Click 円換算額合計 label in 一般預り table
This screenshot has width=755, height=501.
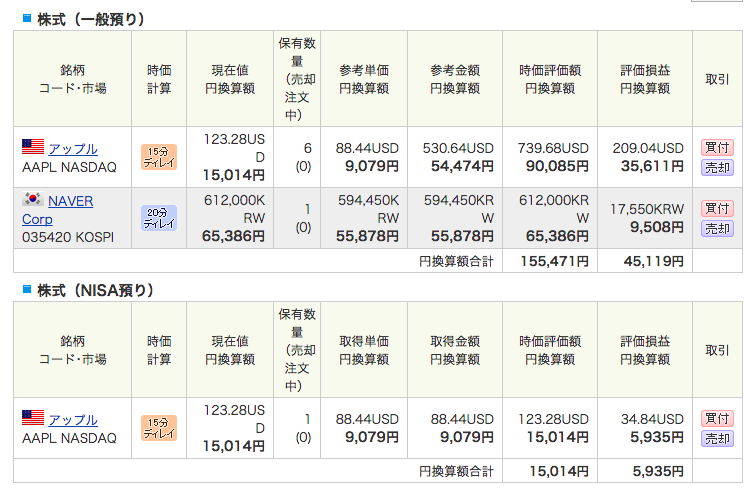456,262
